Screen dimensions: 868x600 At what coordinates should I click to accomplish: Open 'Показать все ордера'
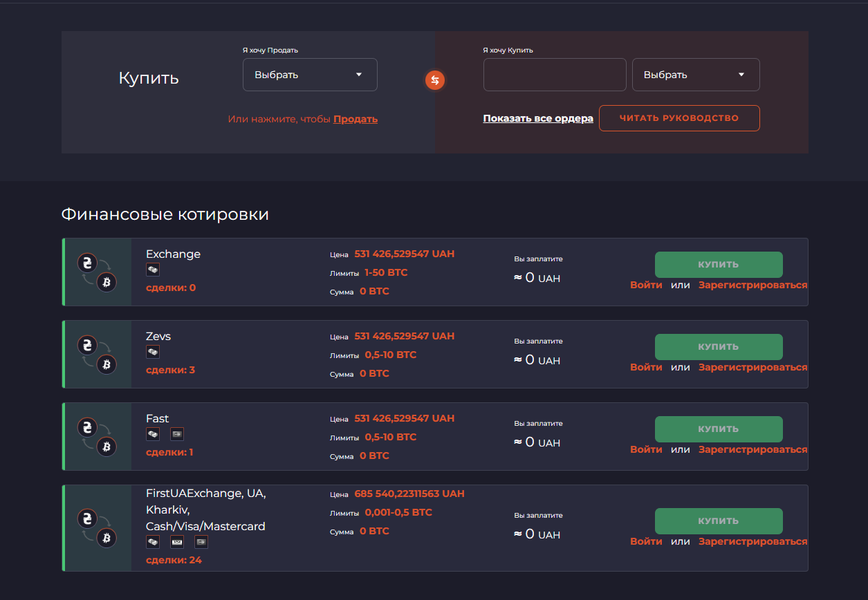pos(537,118)
